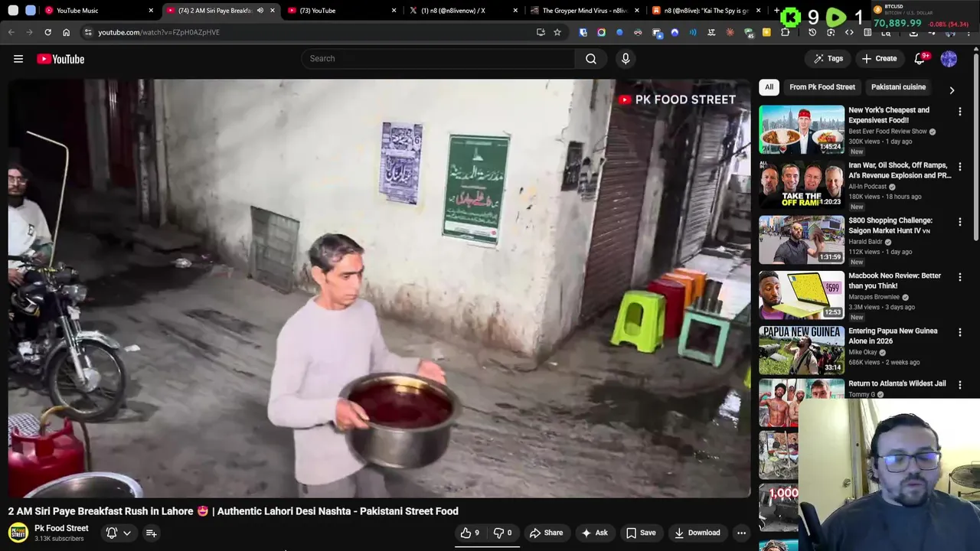Go to the YouTube home logo
This screenshot has height=551, width=980.
60,59
